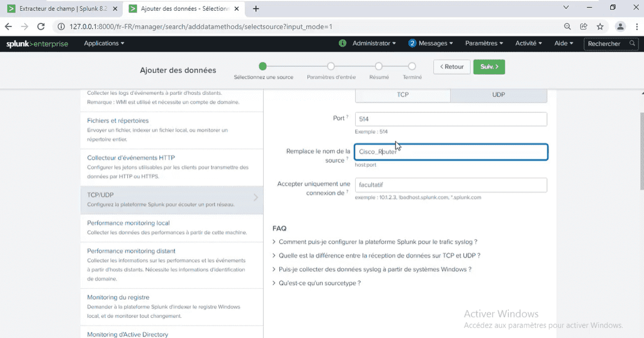
Task: Select the UDP protocol toggle
Action: coord(499,94)
